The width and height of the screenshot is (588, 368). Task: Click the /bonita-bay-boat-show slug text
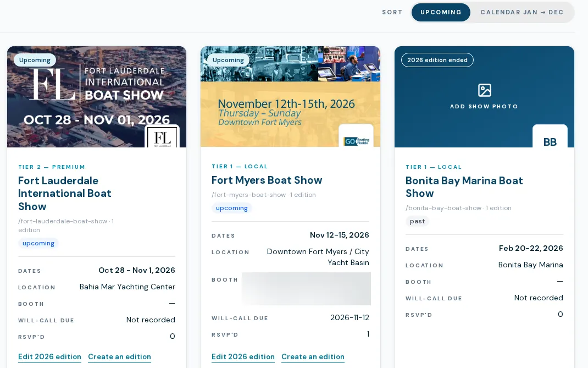click(443, 208)
